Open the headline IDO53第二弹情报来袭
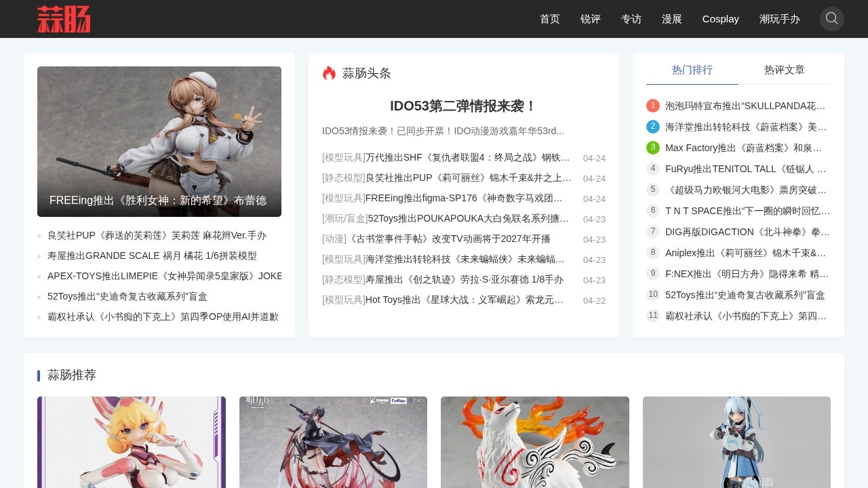868x488 pixels. [x=463, y=106]
